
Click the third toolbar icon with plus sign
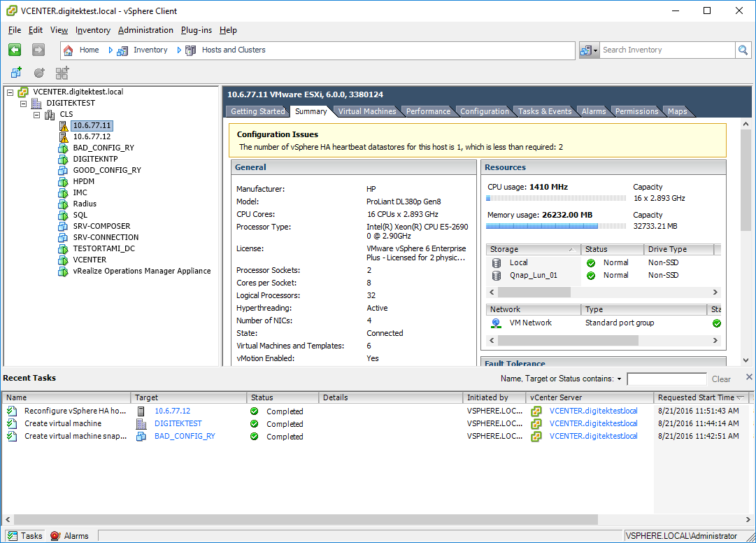pyautogui.click(x=62, y=73)
